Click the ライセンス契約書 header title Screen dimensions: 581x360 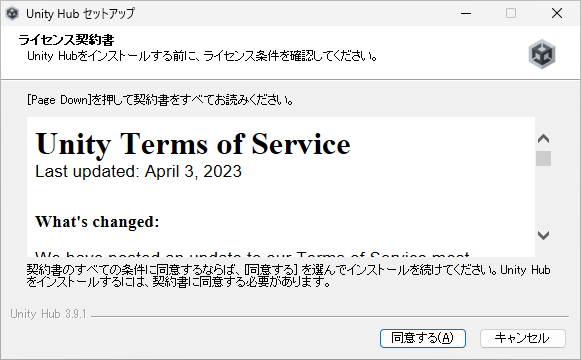pyautogui.click(x=66, y=40)
